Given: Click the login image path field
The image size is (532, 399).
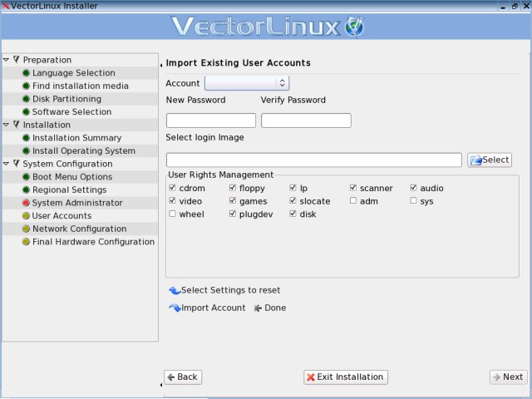Looking at the screenshot, I should tap(314, 160).
